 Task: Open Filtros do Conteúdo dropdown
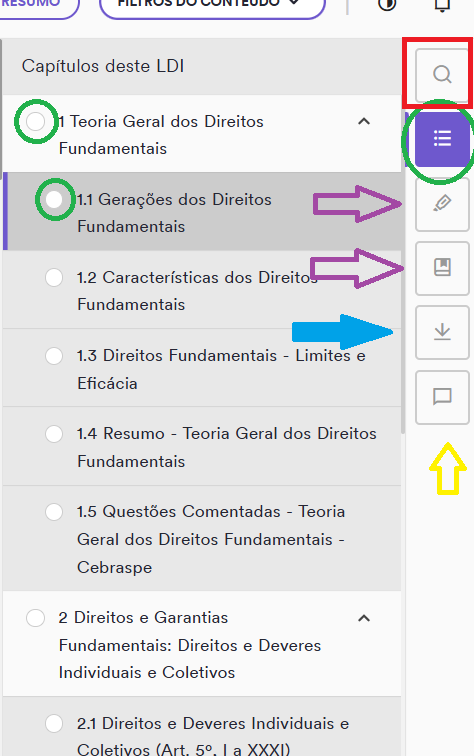212,5
